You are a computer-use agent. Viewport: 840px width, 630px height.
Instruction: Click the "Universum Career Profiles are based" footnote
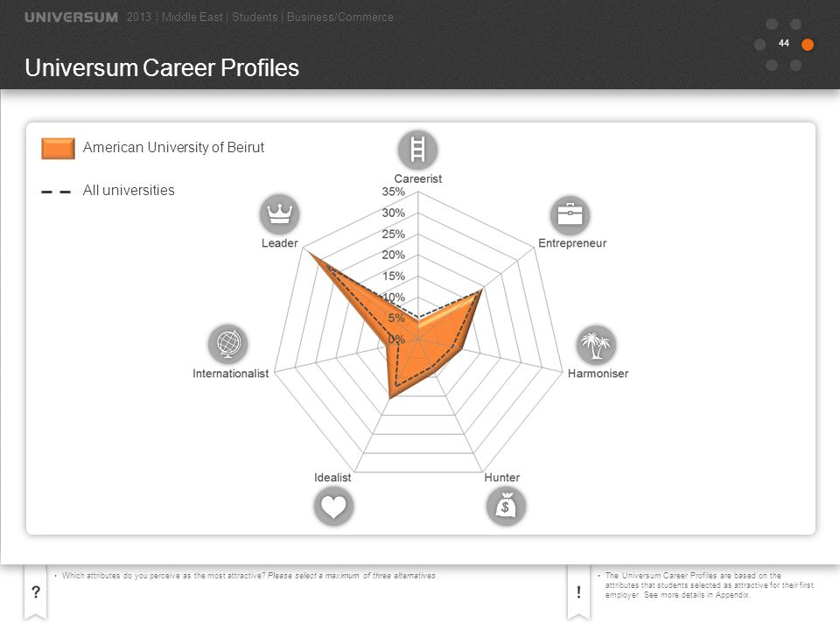point(710,585)
